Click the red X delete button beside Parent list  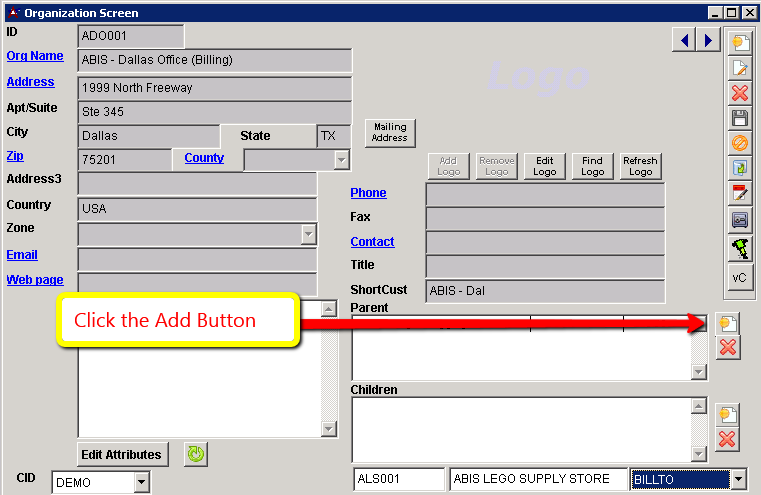[728, 347]
